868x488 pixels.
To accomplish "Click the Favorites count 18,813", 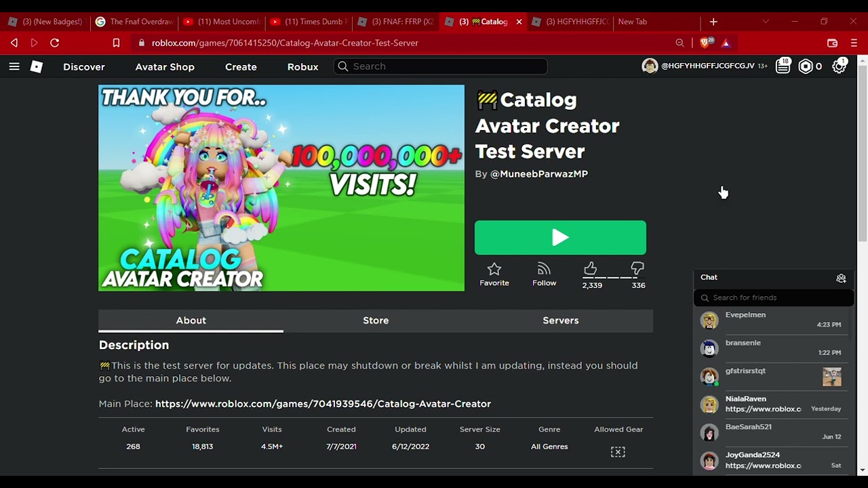I will pyautogui.click(x=202, y=447).
